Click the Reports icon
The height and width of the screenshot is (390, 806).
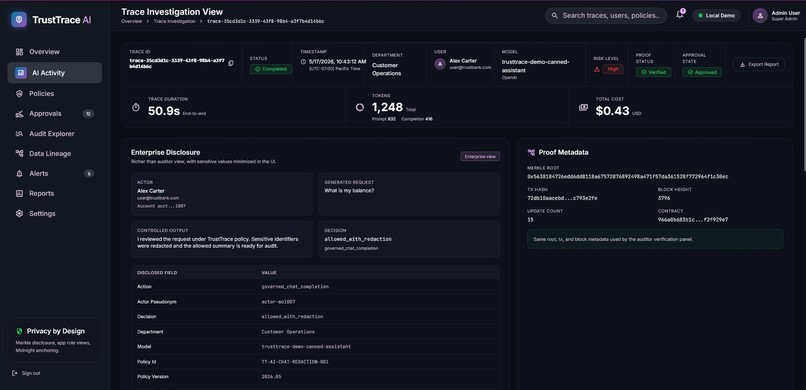pos(20,194)
